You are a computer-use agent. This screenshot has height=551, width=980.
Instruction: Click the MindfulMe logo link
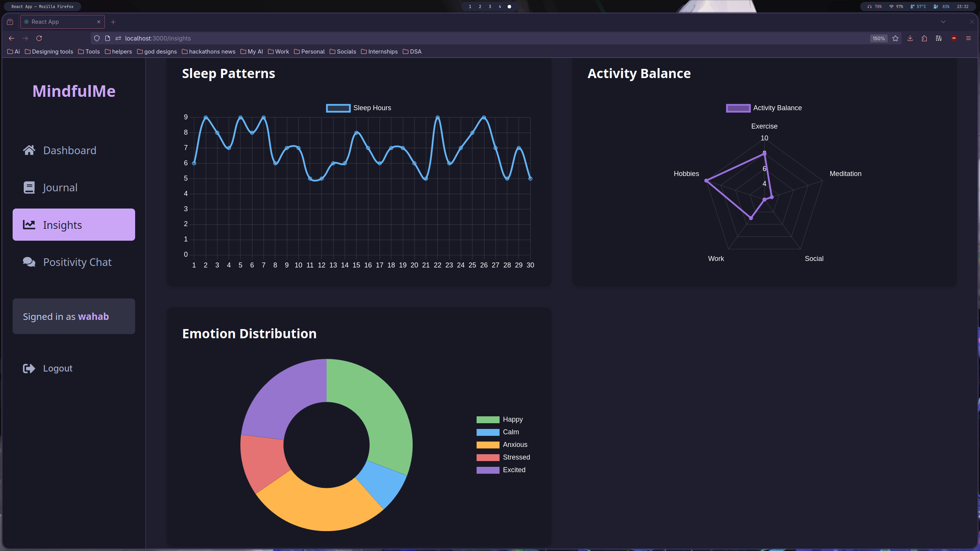click(x=74, y=91)
